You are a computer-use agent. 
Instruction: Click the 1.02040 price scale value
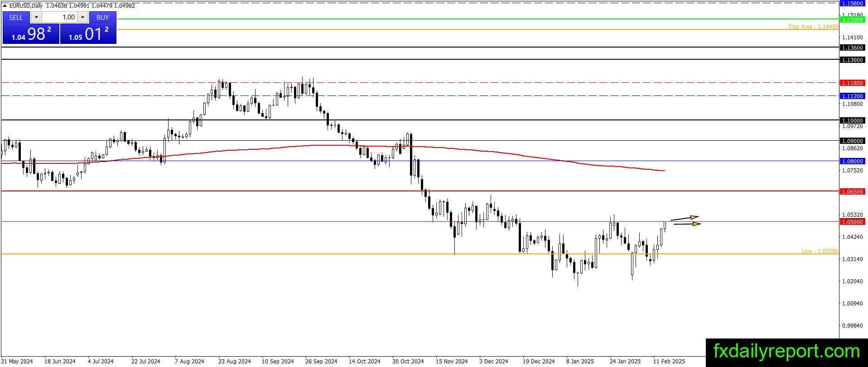852,281
